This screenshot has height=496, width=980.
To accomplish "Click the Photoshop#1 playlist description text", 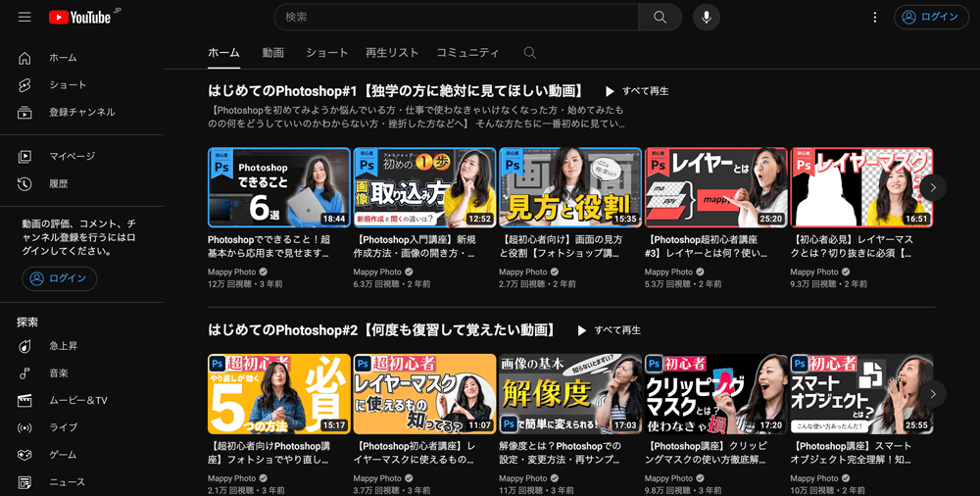I will 416,117.
